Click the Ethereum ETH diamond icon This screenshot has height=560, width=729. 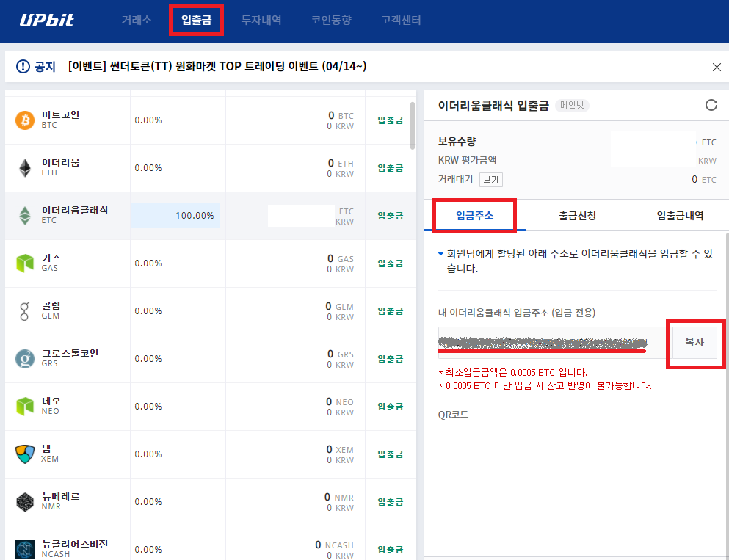pos(25,168)
